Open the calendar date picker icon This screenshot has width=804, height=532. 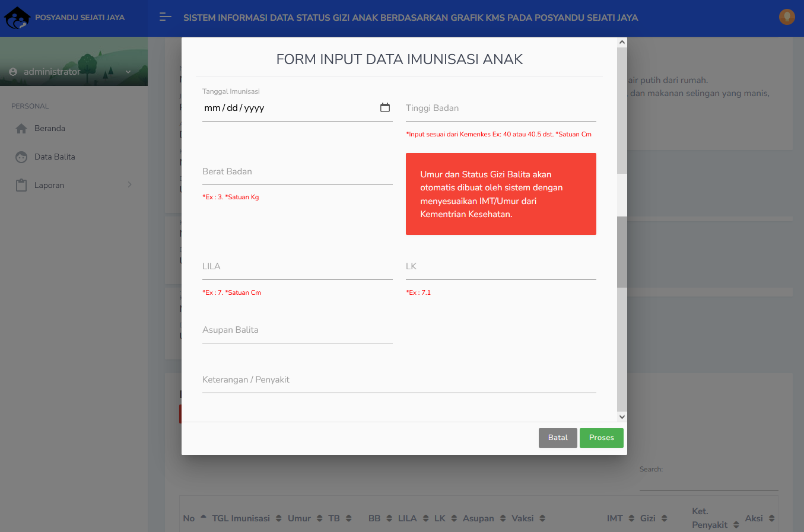click(385, 107)
